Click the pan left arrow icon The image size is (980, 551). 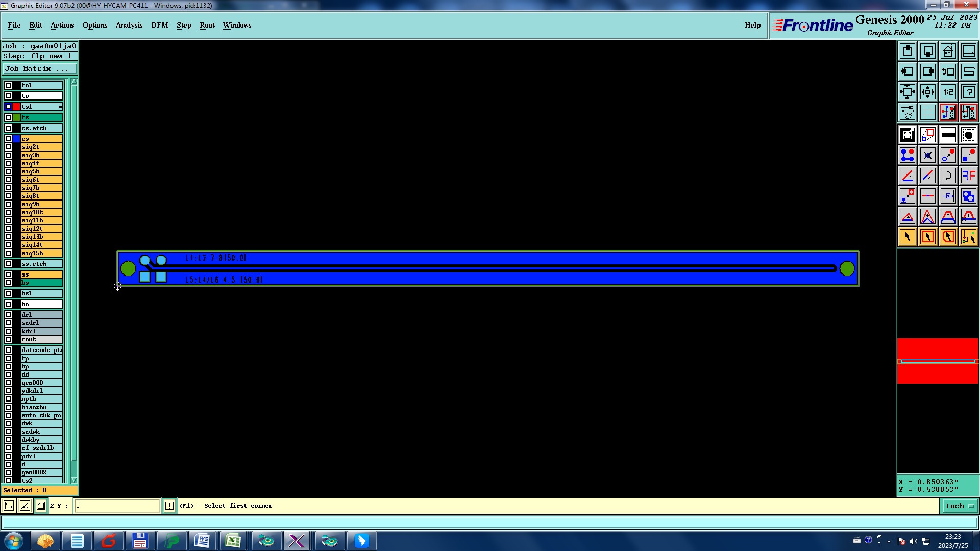tap(907, 71)
